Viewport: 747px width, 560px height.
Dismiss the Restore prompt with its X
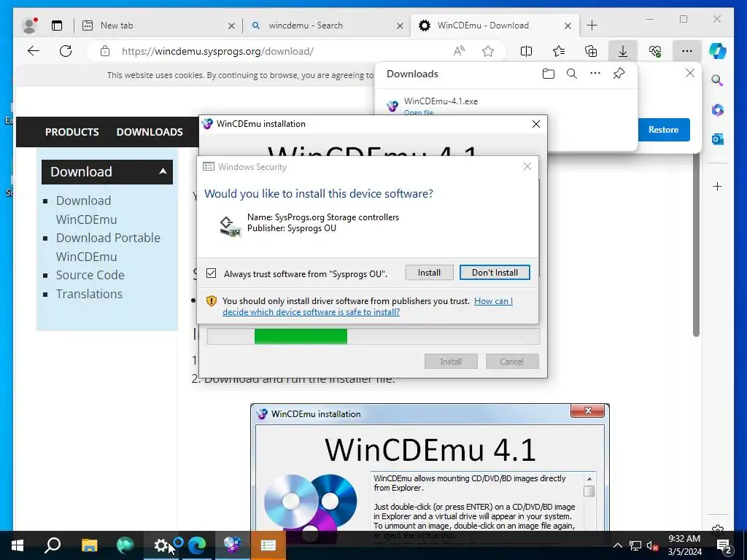pos(690,73)
